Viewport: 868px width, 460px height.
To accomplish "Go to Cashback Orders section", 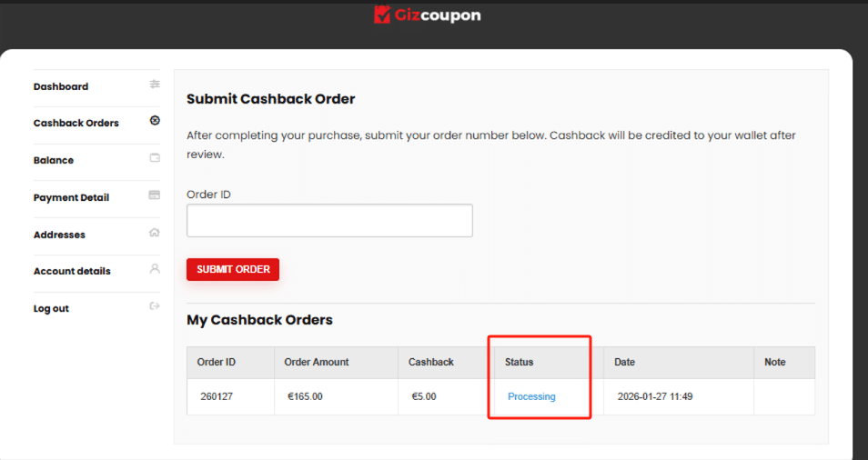I will (76, 123).
